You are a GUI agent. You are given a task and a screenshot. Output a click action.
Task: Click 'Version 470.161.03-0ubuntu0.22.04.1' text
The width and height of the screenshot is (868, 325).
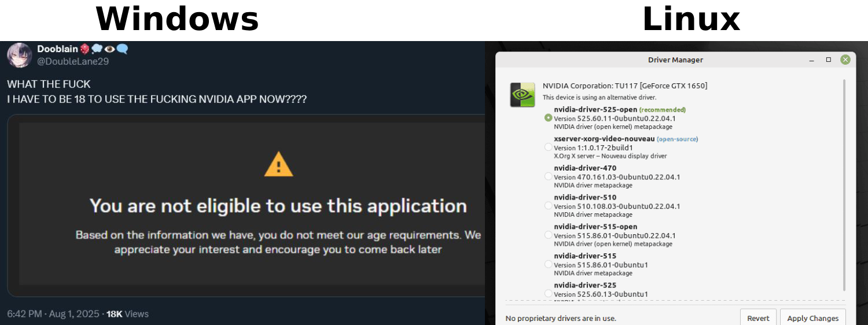pyautogui.click(x=617, y=177)
